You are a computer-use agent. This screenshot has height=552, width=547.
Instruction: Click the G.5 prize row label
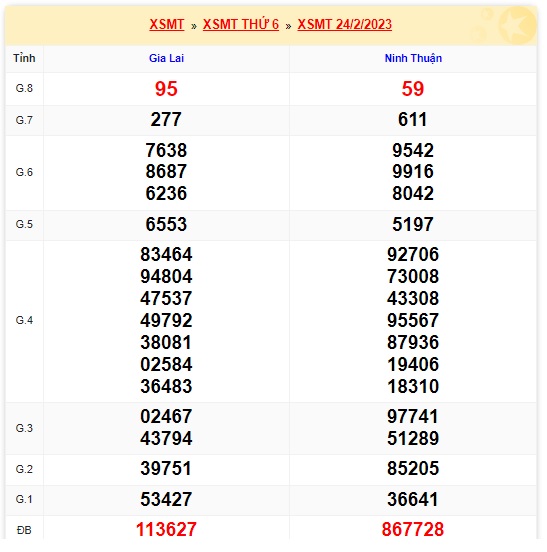point(24,224)
